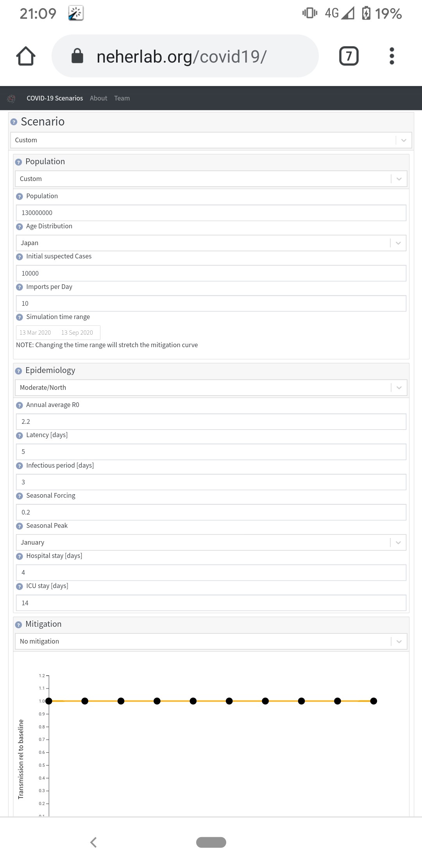Screen dimensions: 422x868
Task: Tap the help icon next to Age Distribution
Action: 20,226
